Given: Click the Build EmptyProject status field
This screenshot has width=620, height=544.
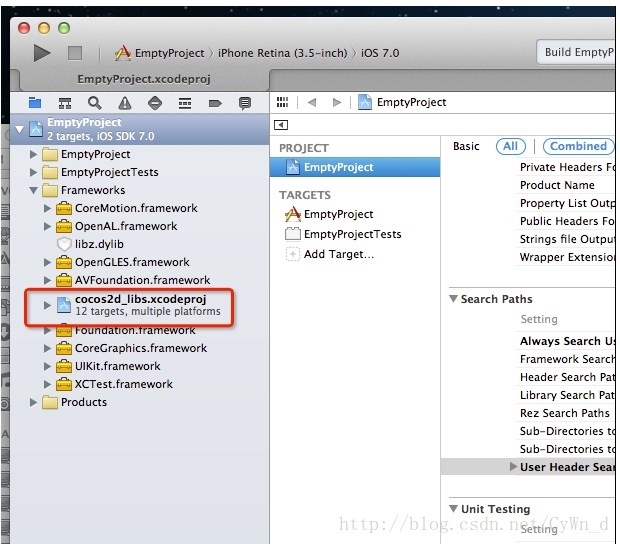Looking at the screenshot, I should (x=576, y=52).
